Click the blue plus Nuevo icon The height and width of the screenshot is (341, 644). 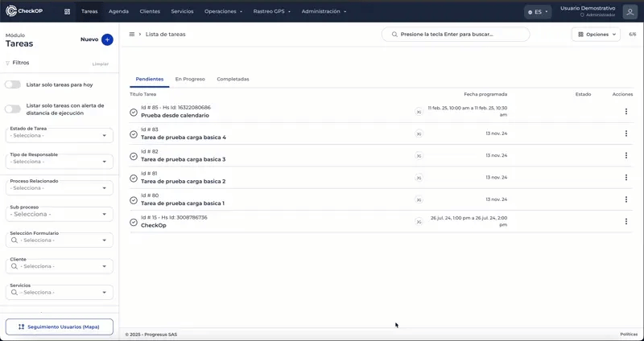point(108,39)
